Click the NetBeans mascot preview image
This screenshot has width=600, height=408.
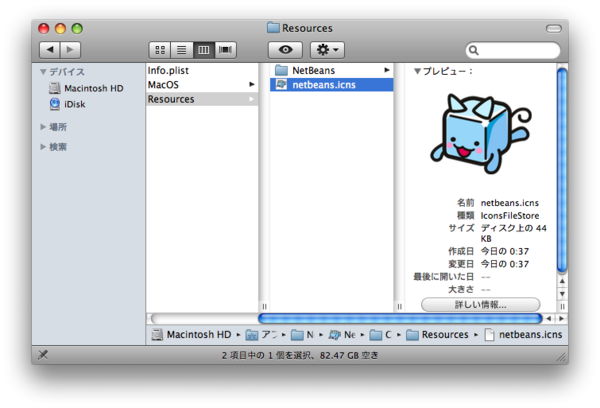(481, 134)
